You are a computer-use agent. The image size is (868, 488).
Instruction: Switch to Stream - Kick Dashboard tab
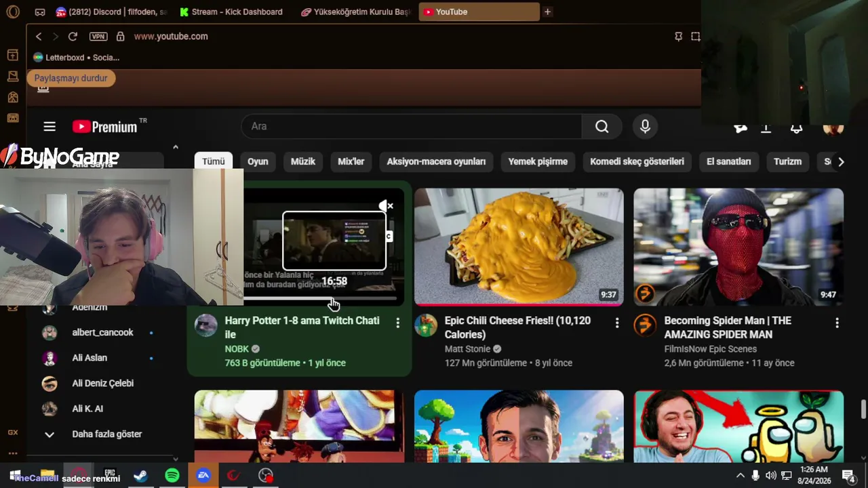tap(232, 12)
